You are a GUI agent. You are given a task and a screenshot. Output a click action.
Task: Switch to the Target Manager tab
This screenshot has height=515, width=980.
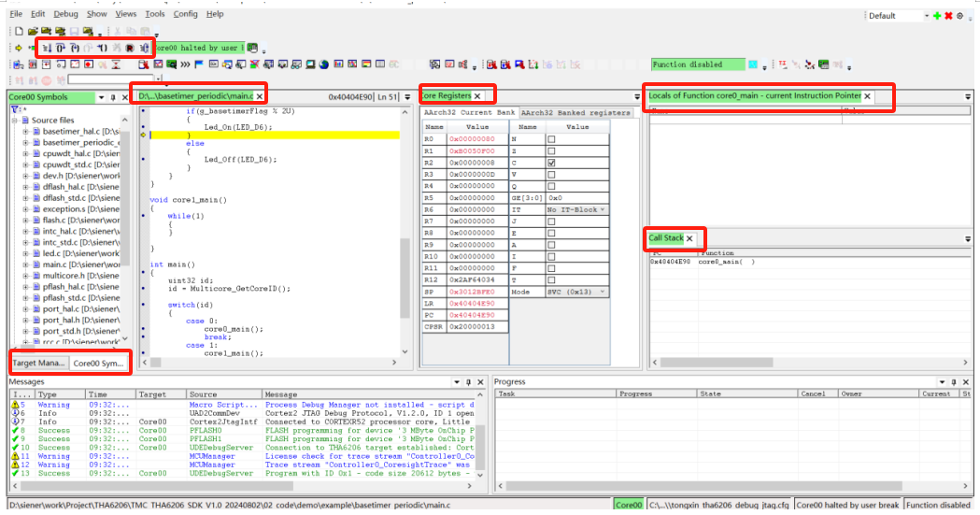point(38,364)
